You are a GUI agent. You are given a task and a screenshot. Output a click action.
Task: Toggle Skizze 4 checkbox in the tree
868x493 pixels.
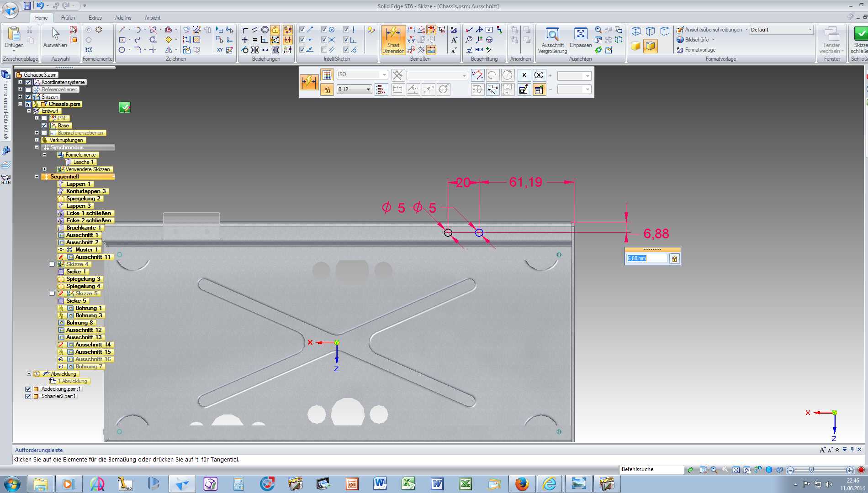[x=52, y=264]
